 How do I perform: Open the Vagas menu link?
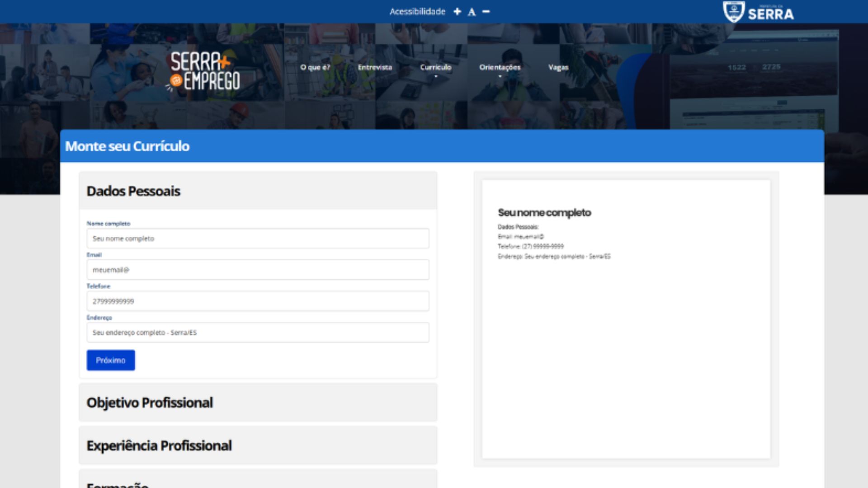558,67
